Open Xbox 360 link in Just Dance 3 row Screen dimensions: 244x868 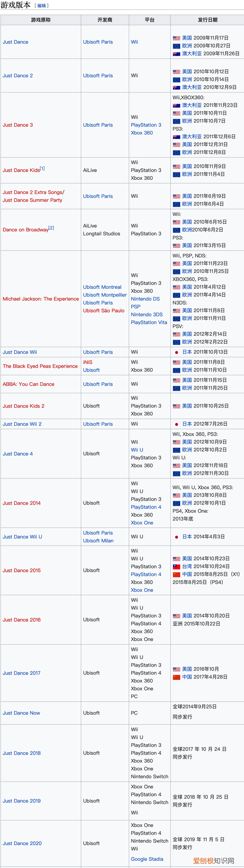pyautogui.click(x=142, y=133)
